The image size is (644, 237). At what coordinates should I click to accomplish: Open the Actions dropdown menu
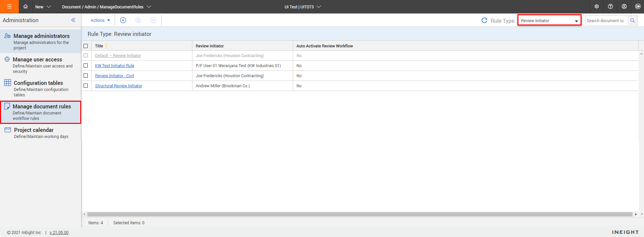(100, 20)
